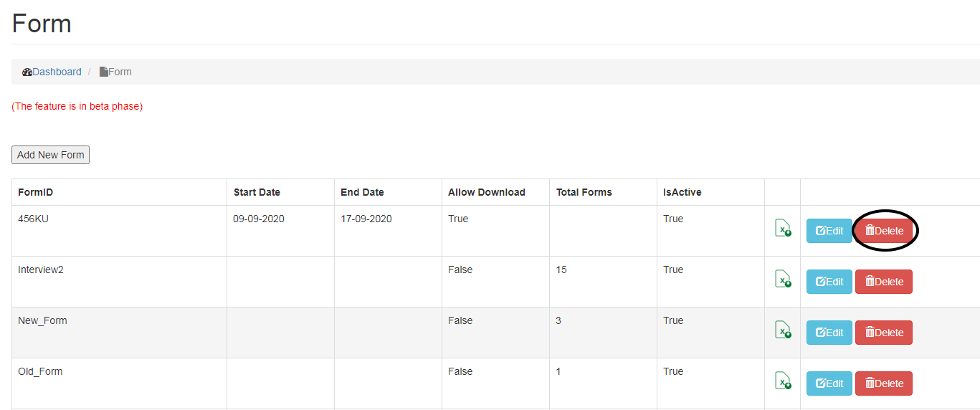Click Excel export icon for New_Form row
The width and height of the screenshot is (980, 410).
pos(783,330)
